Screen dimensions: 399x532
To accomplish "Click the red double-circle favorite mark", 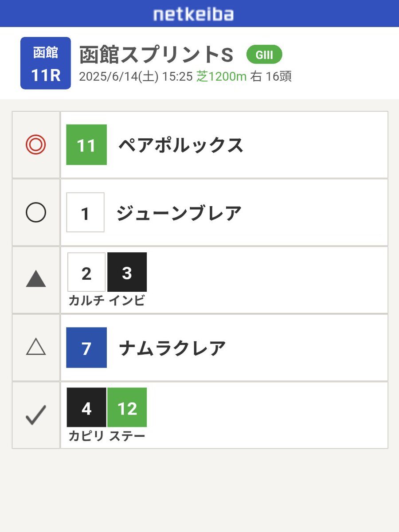I will click(x=36, y=145).
